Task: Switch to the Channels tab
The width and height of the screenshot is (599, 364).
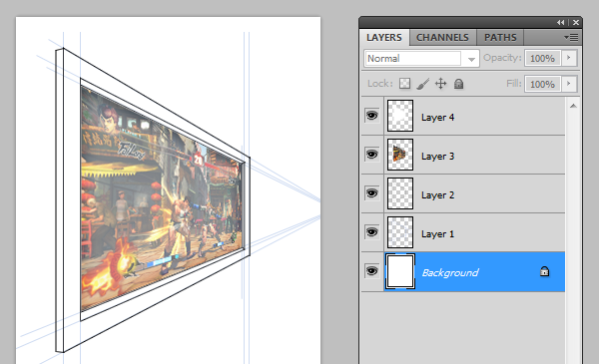Action: [x=442, y=37]
